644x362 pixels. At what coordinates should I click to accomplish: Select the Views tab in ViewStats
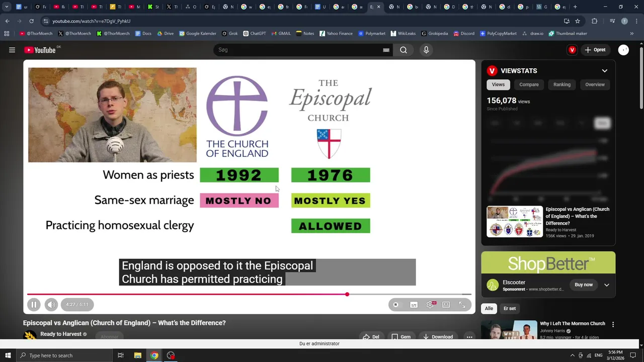[x=498, y=84]
